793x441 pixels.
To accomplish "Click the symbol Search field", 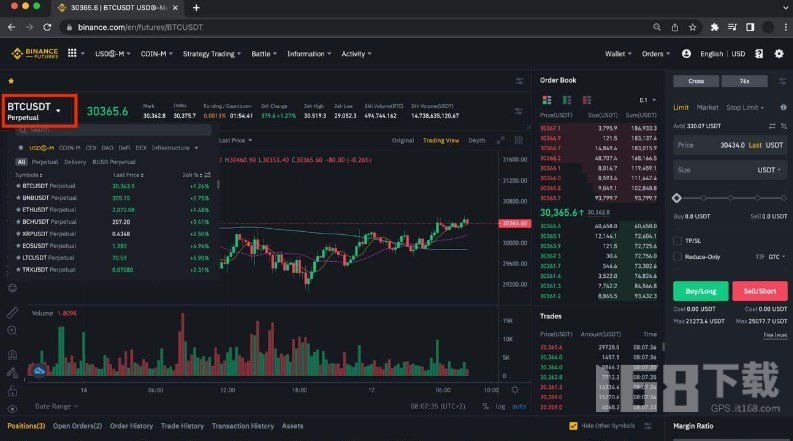I will pos(113,130).
